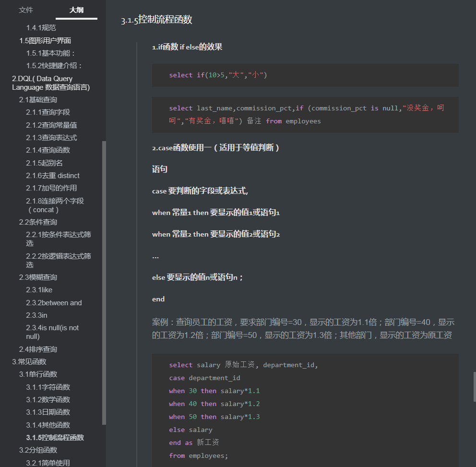The height and width of the screenshot is (467, 476).
Task: Click the line when 常量1 then
Action: click(216, 212)
